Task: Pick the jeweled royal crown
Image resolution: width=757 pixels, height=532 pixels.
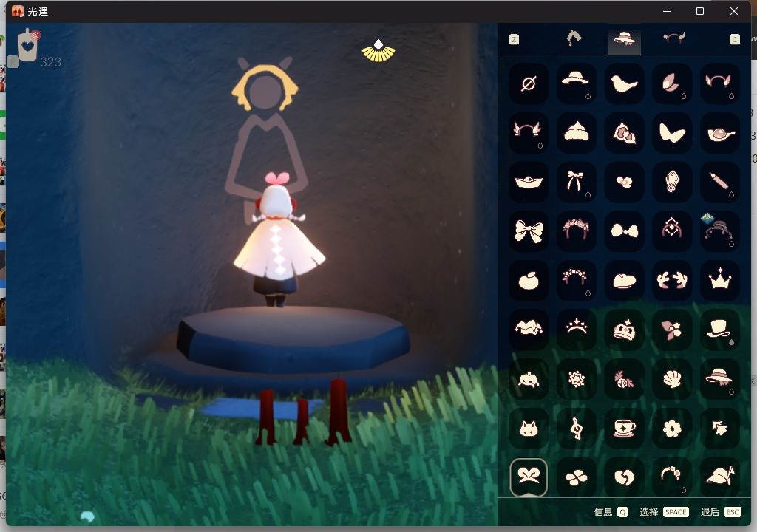Action: tap(624, 330)
